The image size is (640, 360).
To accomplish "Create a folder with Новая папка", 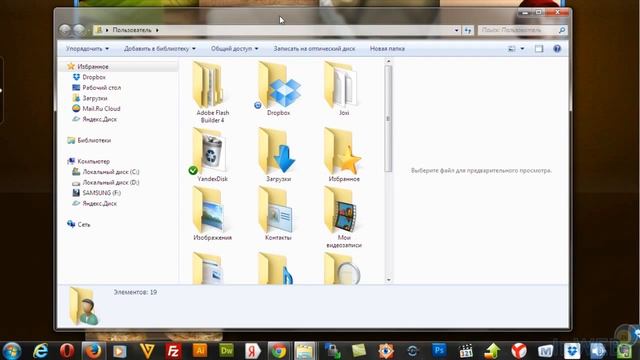I will 387,49.
